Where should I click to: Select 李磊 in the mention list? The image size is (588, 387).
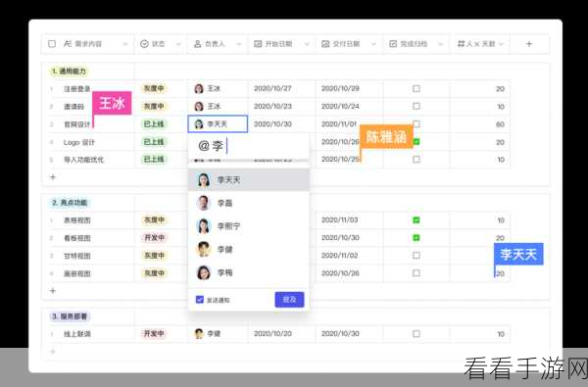pyautogui.click(x=249, y=203)
